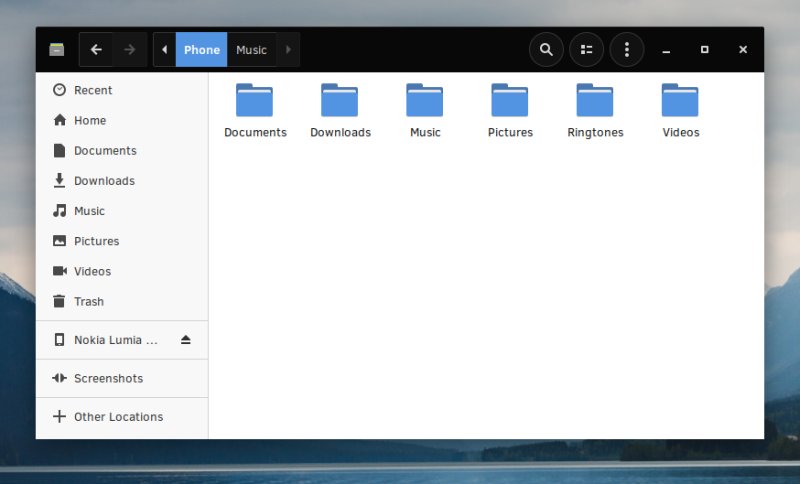Select the Phone path segment
Image resolution: width=800 pixels, height=484 pixels.
(201, 50)
